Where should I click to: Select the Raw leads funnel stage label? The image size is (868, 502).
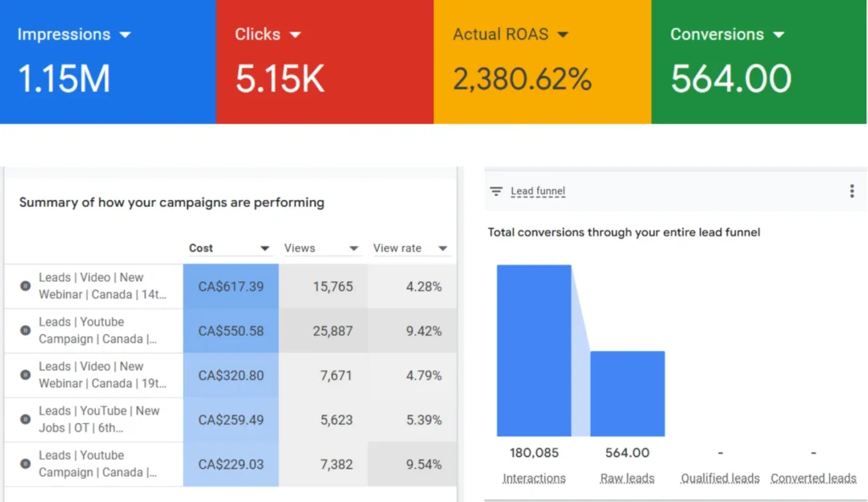pyautogui.click(x=627, y=478)
